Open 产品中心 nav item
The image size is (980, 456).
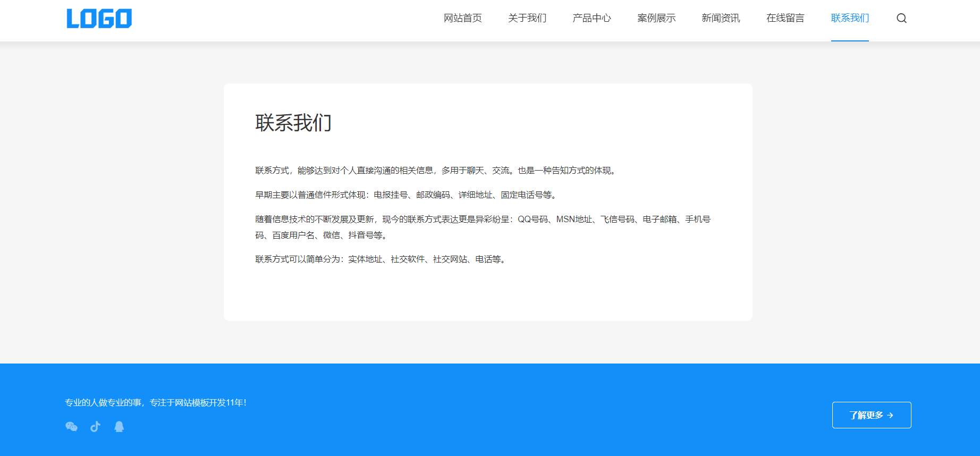pos(592,18)
